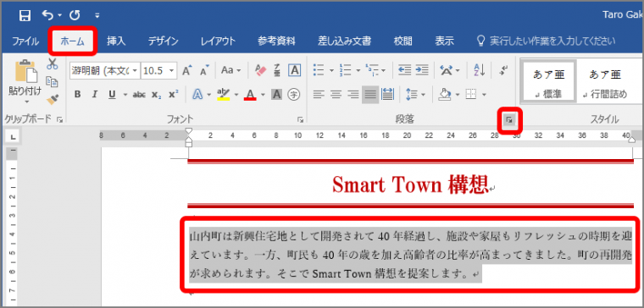The width and height of the screenshot is (644, 308).
Task: Switch to the 差し込み文書 tab
Action: click(x=344, y=41)
